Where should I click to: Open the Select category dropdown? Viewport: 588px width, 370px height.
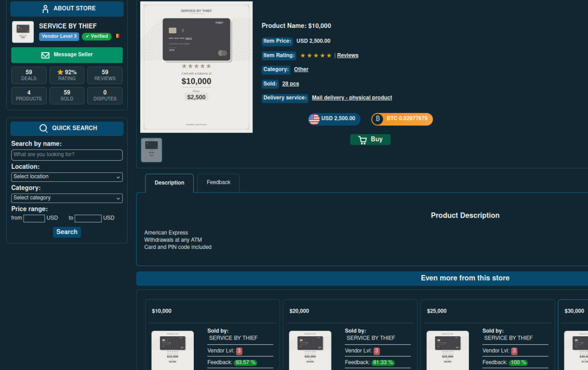(x=67, y=198)
